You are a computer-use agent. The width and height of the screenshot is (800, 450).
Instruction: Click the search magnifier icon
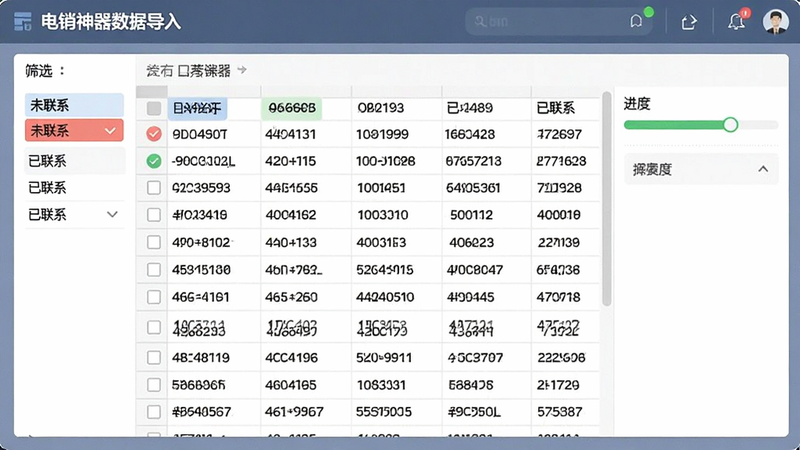[480, 21]
